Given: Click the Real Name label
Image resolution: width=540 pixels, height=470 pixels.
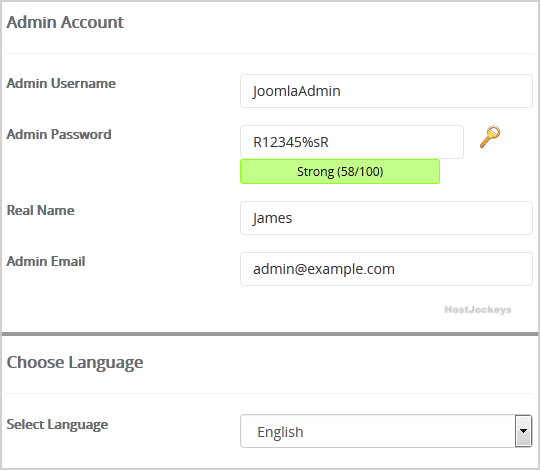Looking at the screenshot, I should 41,210.
